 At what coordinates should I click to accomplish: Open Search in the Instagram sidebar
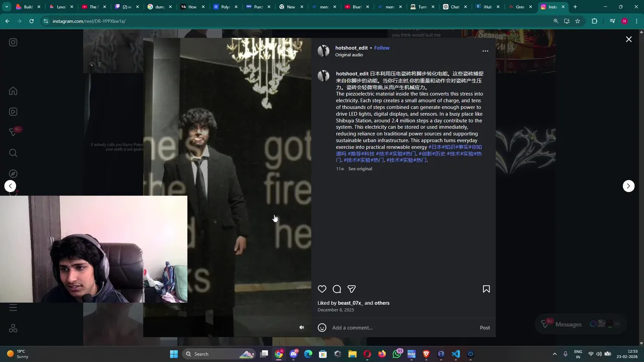point(13,153)
